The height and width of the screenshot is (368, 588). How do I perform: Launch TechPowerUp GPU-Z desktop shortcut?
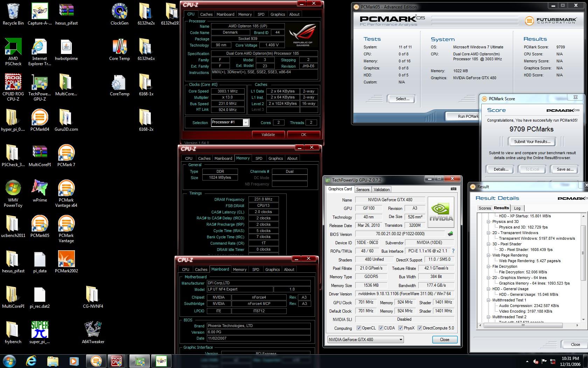point(40,87)
